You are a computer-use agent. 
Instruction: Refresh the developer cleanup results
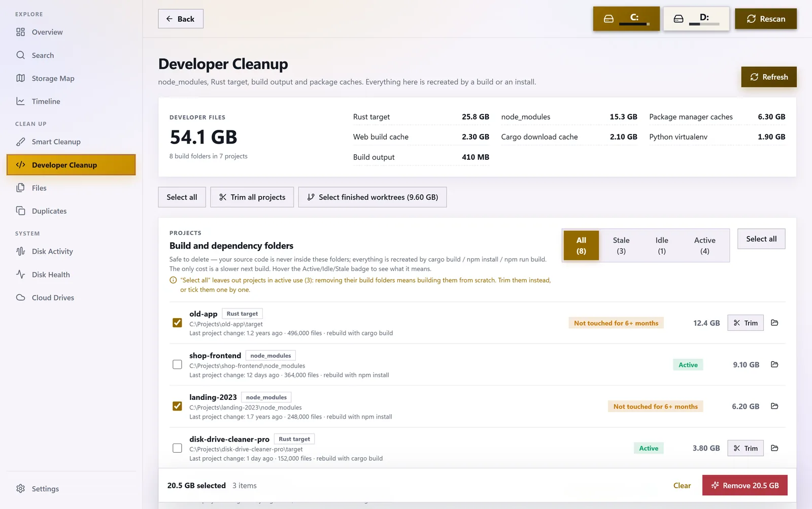[769, 77]
